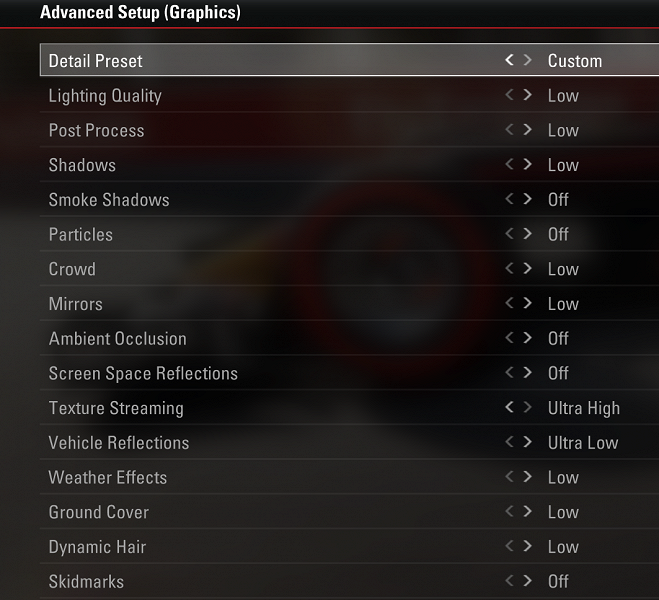Raise Vehicle Reflections using its right arrow
Image resolution: width=659 pixels, height=600 pixels.
[x=527, y=442]
